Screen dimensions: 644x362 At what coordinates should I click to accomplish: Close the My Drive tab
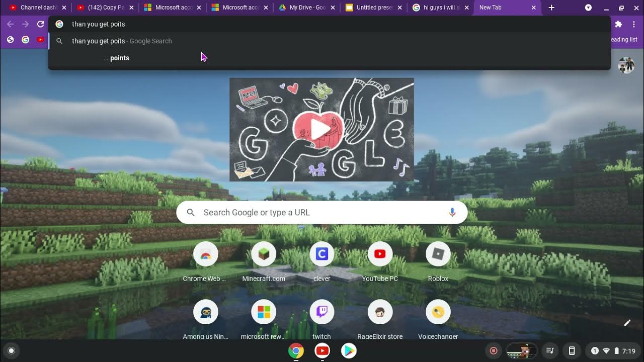(333, 8)
